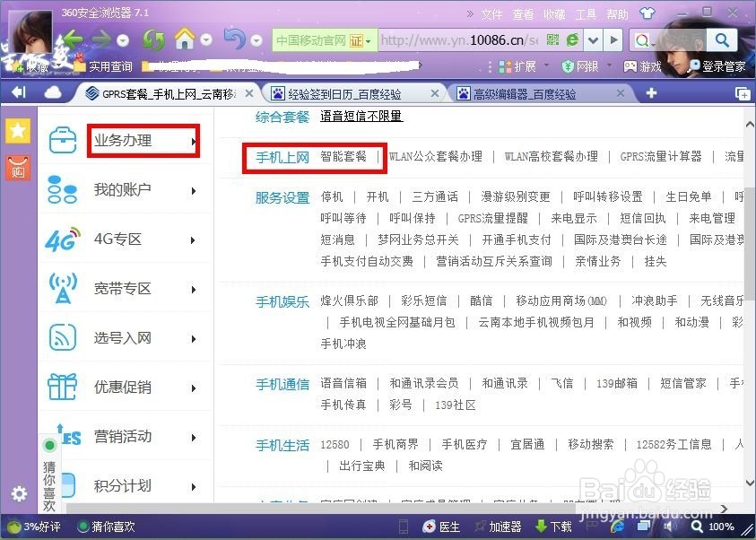Click 加速器 accelerator in status bar
Viewport: 756px width, 540px height.
(x=498, y=527)
